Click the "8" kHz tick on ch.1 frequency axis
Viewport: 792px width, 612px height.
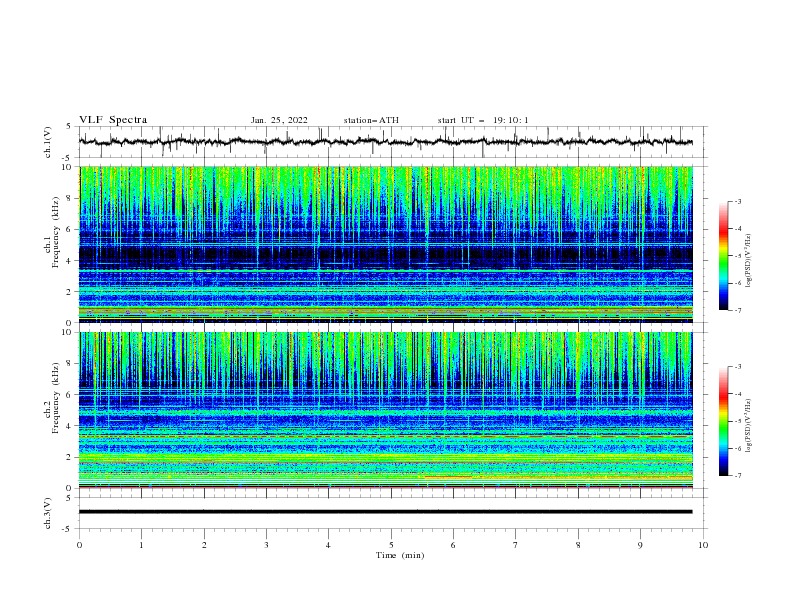pos(71,198)
